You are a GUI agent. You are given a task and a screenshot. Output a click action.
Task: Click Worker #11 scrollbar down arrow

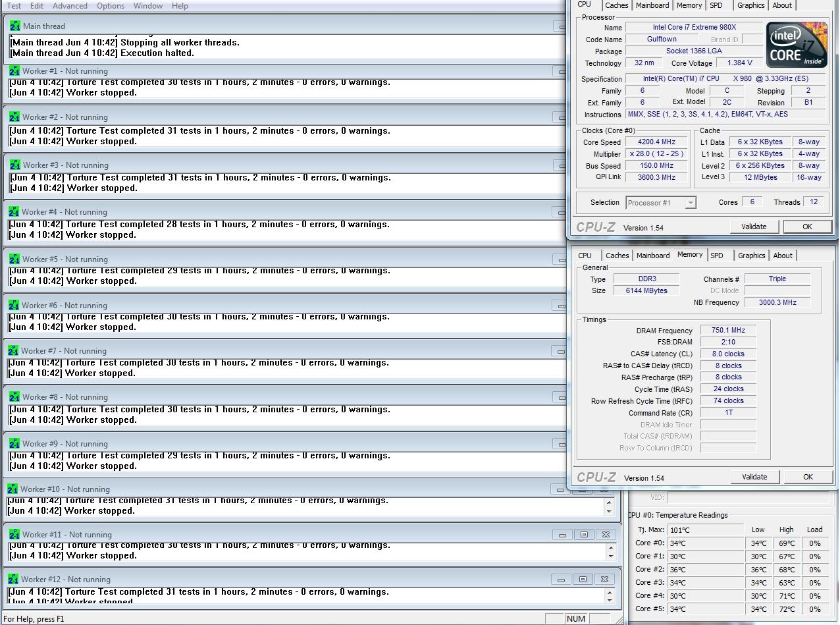[611, 557]
